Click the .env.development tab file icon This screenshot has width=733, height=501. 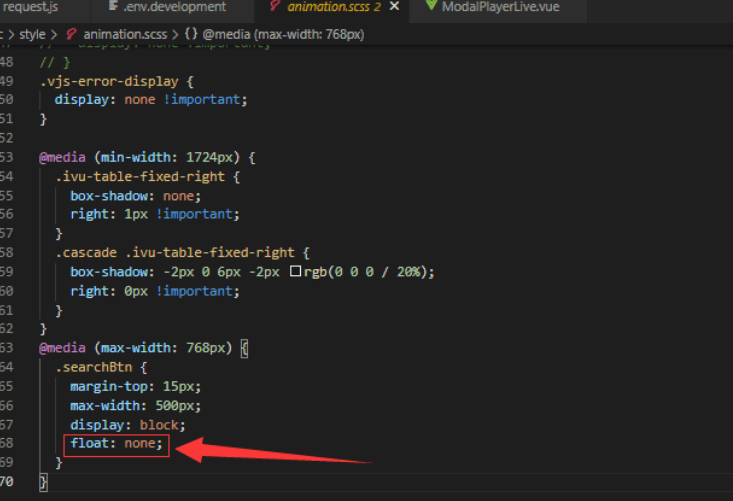111,7
